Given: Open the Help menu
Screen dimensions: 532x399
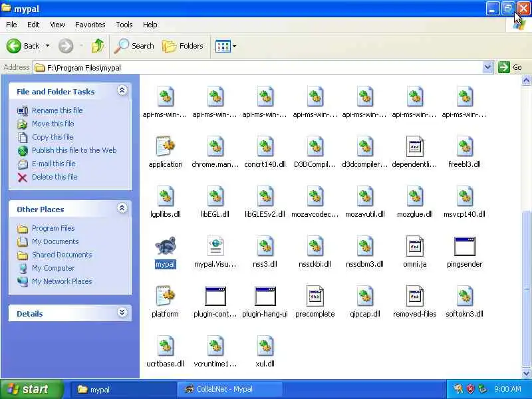Looking at the screenshot, I should (150, 25).
